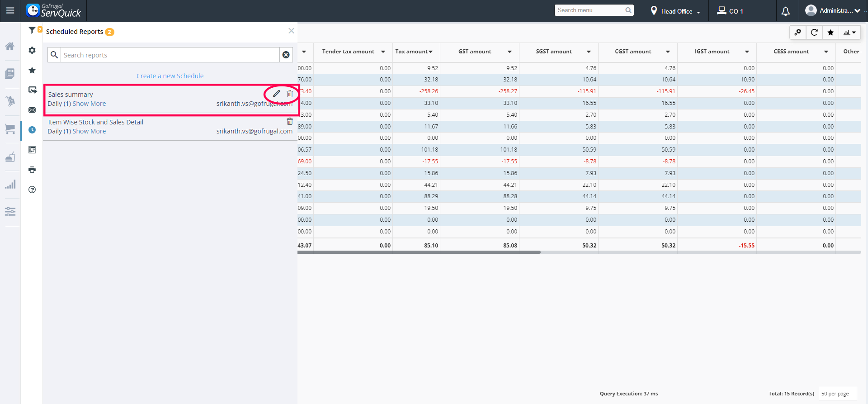
Task: Open the hand-truck inventory sidebar icon
Action: pyautogui.click(x=10, y=101)
